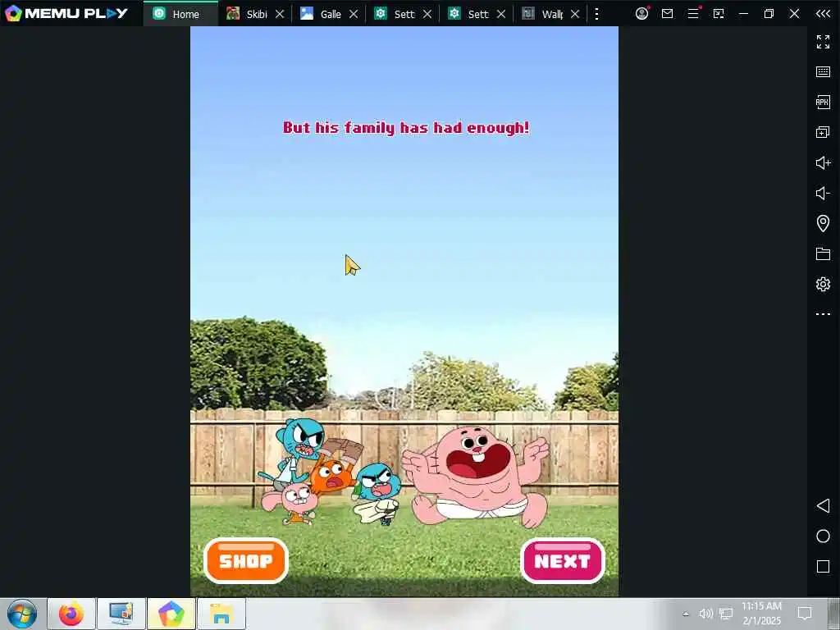Tap the pink Richard character
The height and width of the screenshot is (630, 840).
click(x=476, y=476)
